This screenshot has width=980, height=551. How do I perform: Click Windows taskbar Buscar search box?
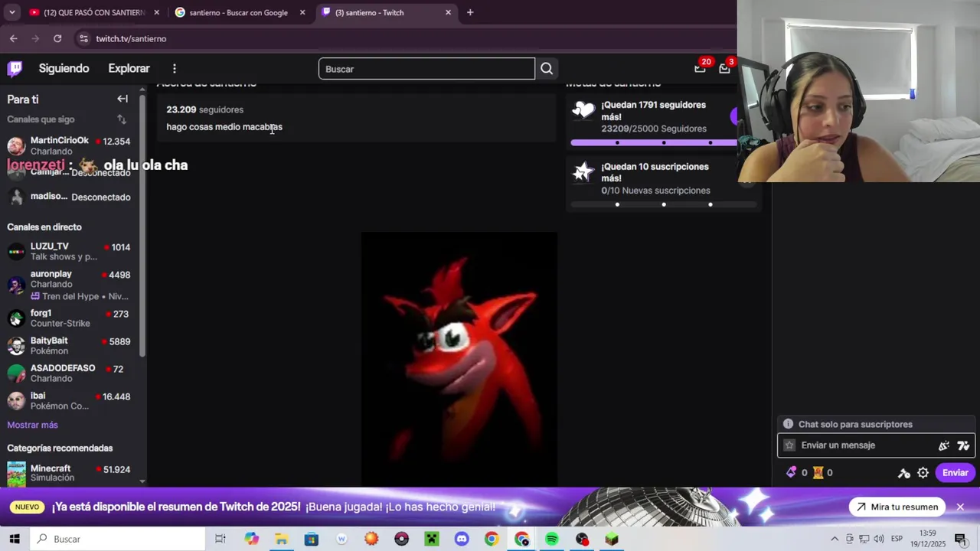pos(117,539)
